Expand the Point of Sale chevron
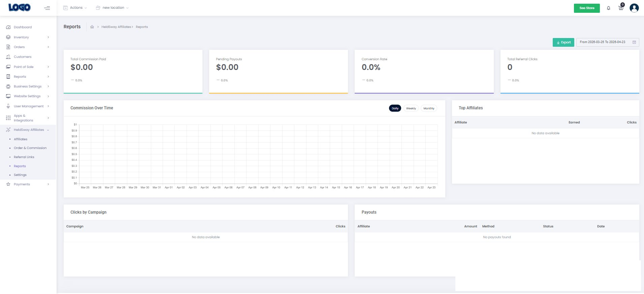This screenshot has width=644, height=294. (x=48, y=67)
